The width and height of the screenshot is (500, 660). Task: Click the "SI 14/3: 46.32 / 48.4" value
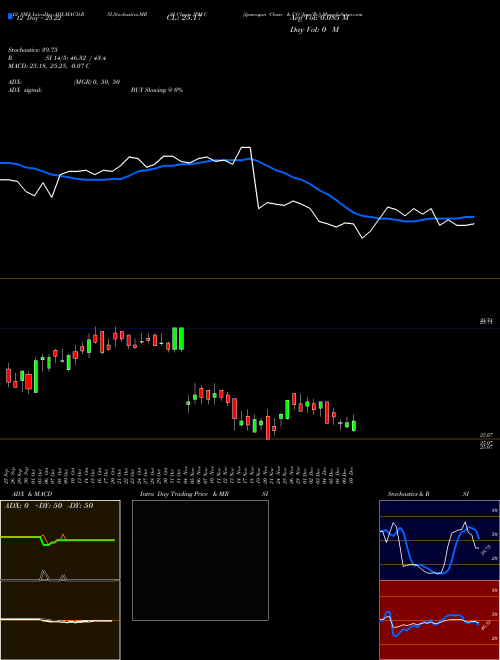[x=76, y=58]
